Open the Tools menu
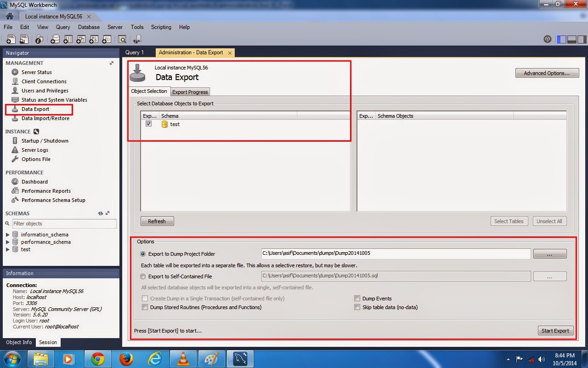The width and height of the screenshot is (588, 368). pyautogui.click(x=137, y=27)
